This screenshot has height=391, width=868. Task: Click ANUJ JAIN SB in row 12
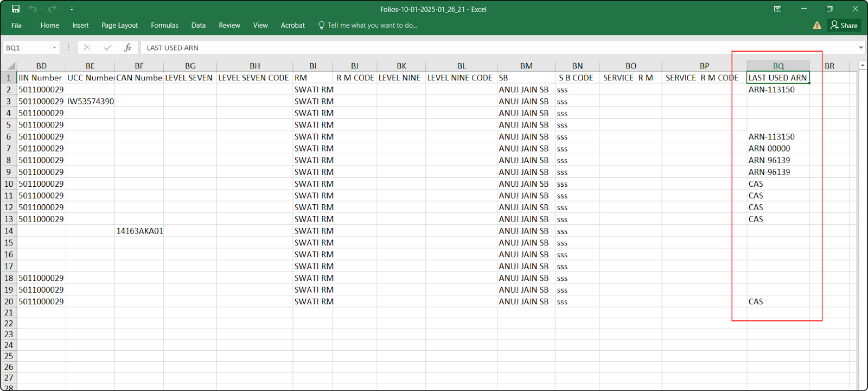526,207
